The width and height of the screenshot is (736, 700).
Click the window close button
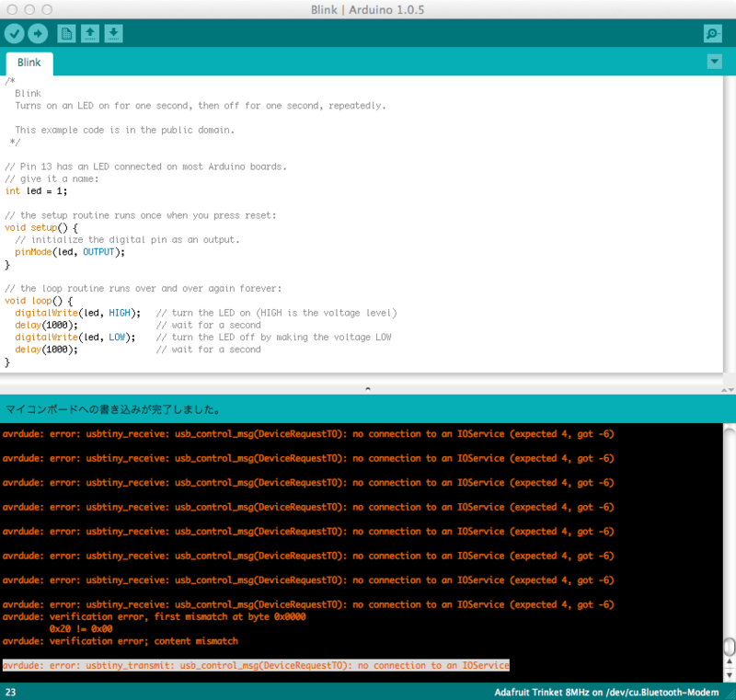pyautogui.click(x=12, y=9)
